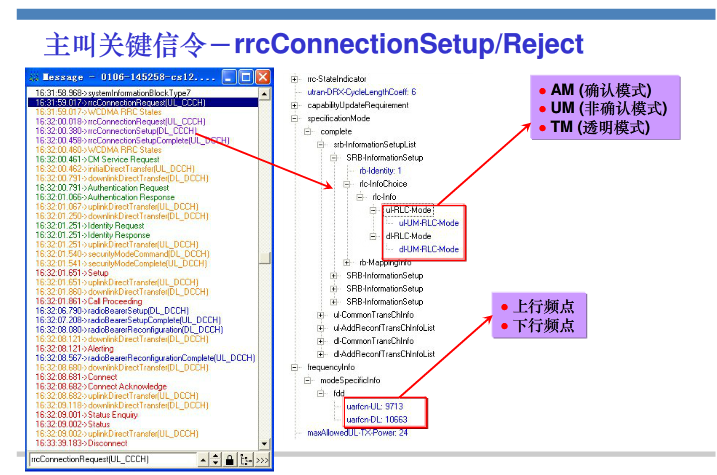Select the radioBearerReconfigurationComplete(UL_DCCH) row
Image resolution: width=717 pixels, height=475 pixels.
pyautogui.click(x=145, y=358)
